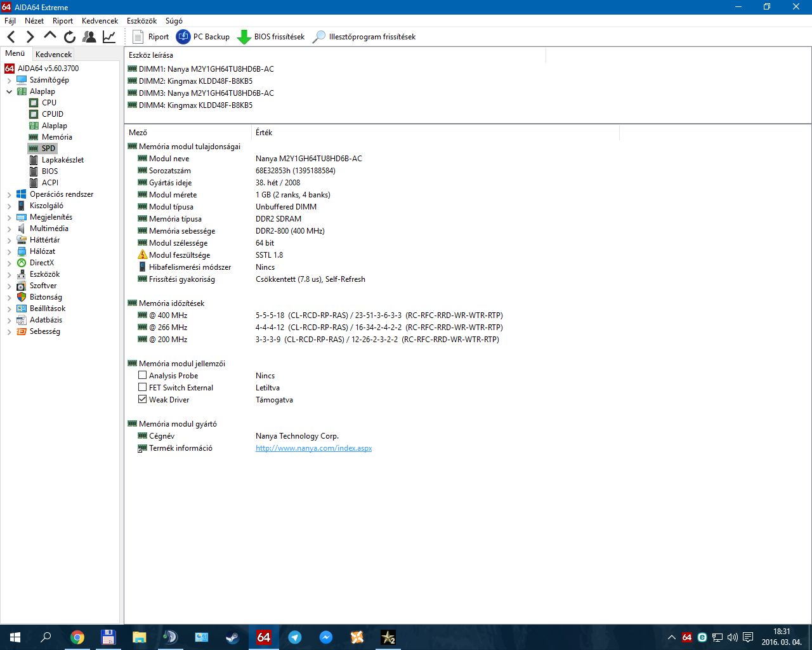Click the Back navigation arrow
The width and height of the screenshot is (812, 650).
[x=11, y=37]
